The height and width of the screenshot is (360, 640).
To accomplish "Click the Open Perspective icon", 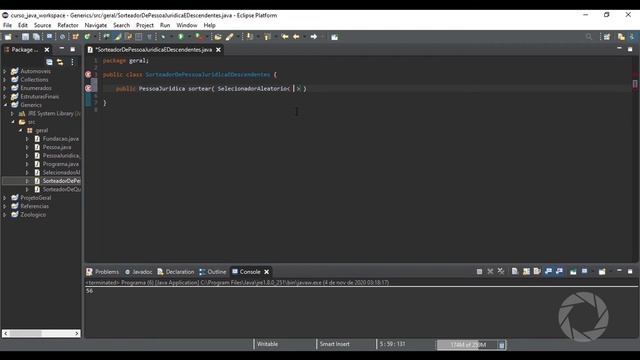I will click(607, 37).
